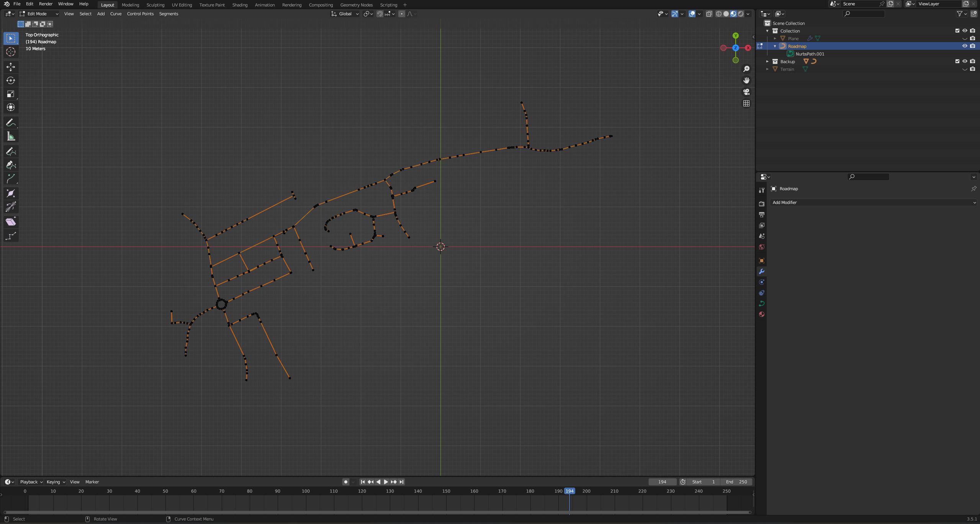Click the timeline frame 194 marker

569,491
